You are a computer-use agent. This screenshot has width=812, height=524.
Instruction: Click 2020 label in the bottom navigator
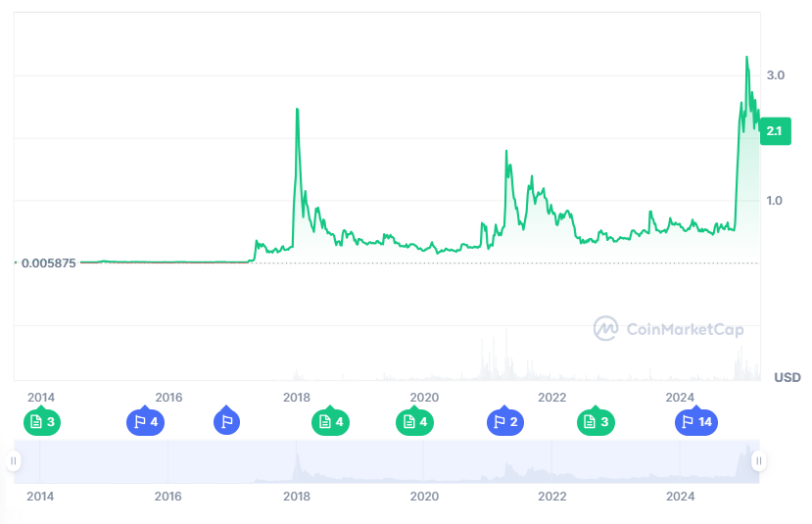(x=424, y=497)
